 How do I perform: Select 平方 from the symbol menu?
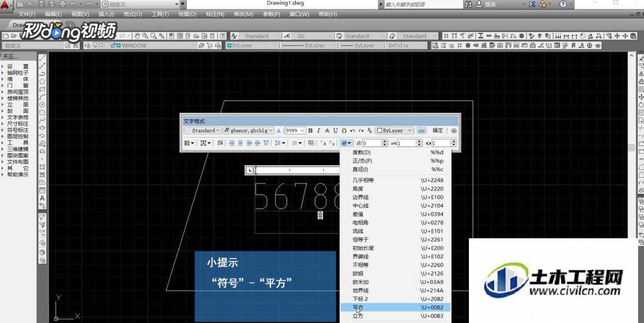pos(396,307)
